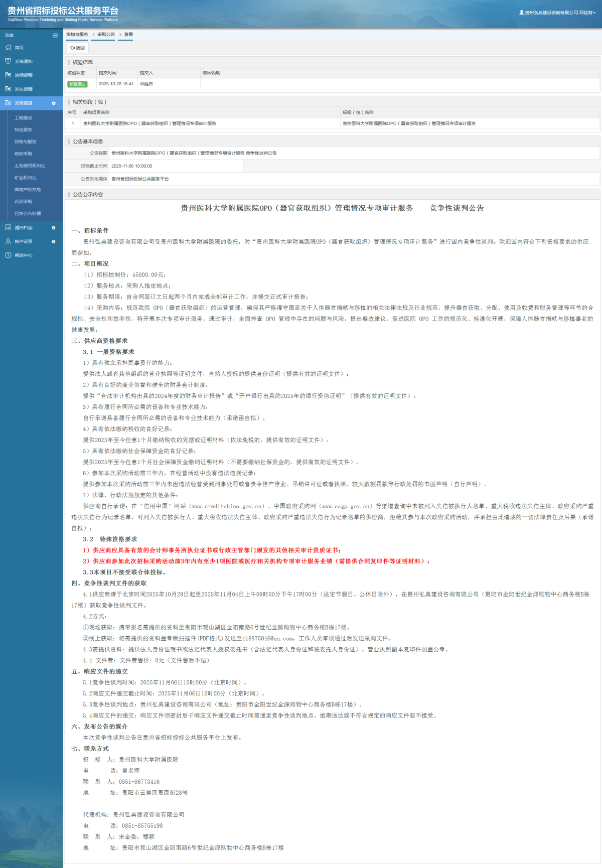Open 系统通知 menu label
The height and width of the screenshot is (868, 602).
tap(24, 62)
